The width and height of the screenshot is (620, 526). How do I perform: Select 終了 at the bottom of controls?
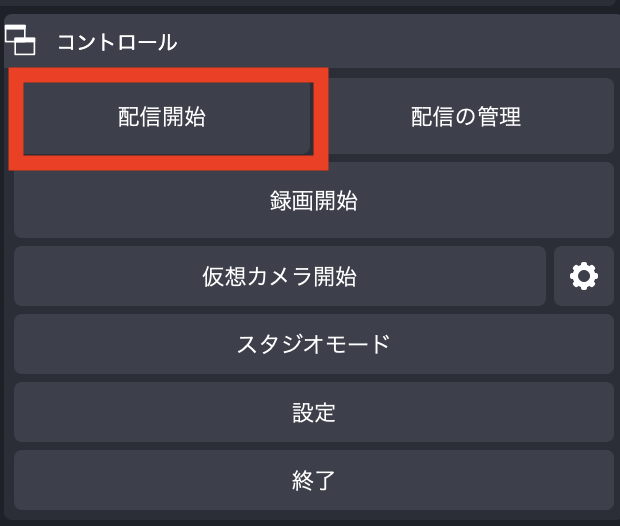(314, 480)
